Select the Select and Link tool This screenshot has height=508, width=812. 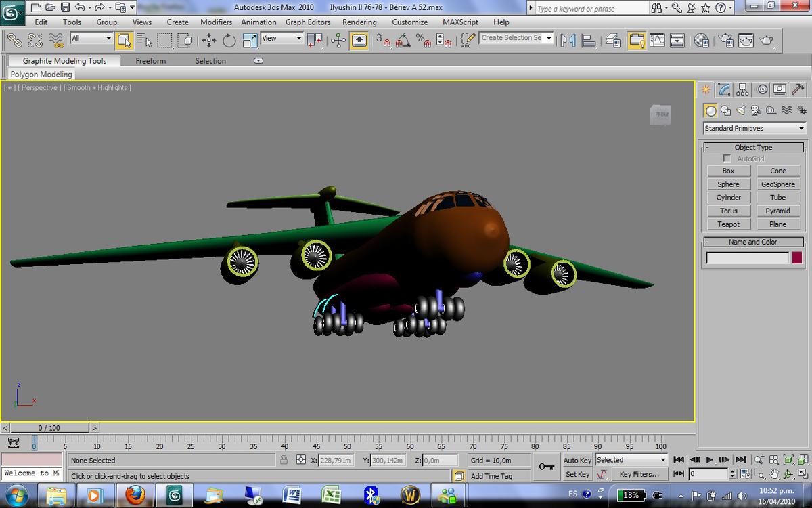click(14, 41)
